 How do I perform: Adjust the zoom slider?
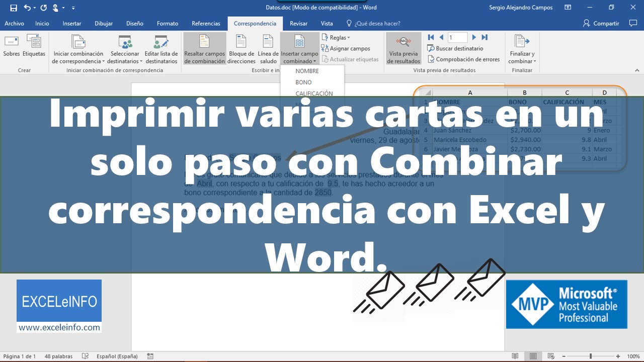(591, 356)
